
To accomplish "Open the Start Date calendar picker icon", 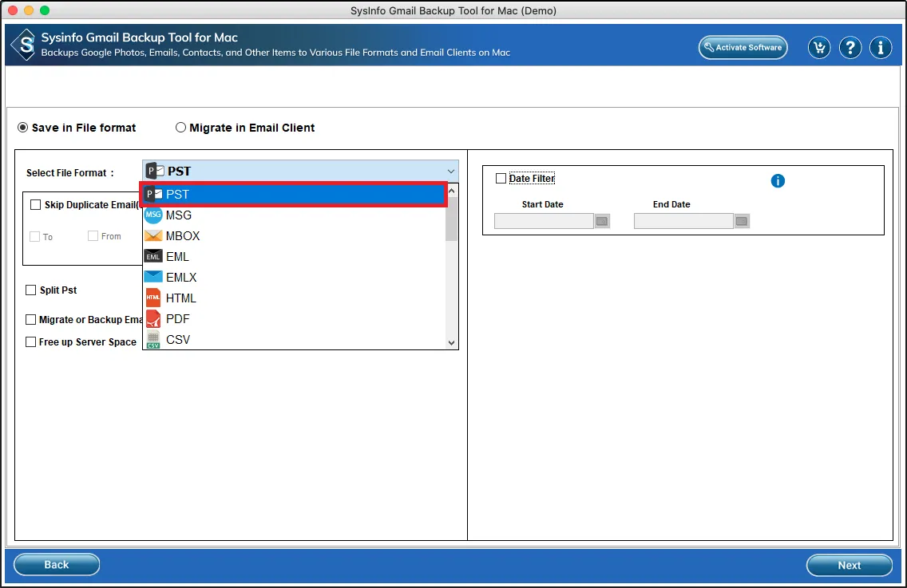I will tap(602, 221).
